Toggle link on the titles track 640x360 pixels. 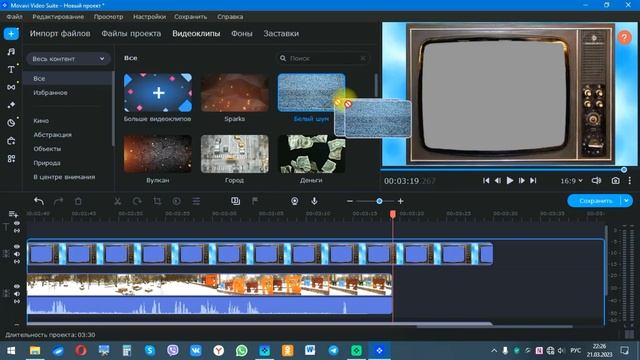click(17, 231)
